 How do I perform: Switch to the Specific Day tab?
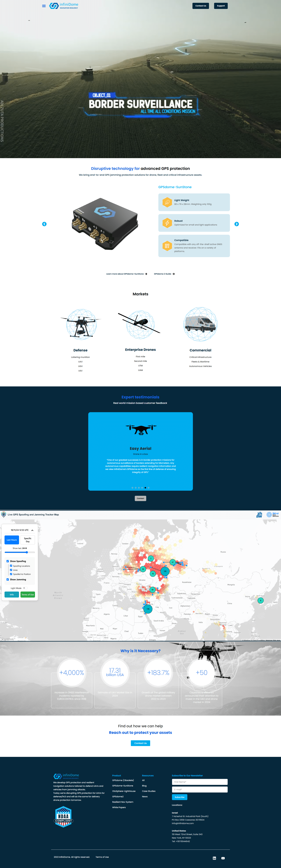(x=28, y=540)
